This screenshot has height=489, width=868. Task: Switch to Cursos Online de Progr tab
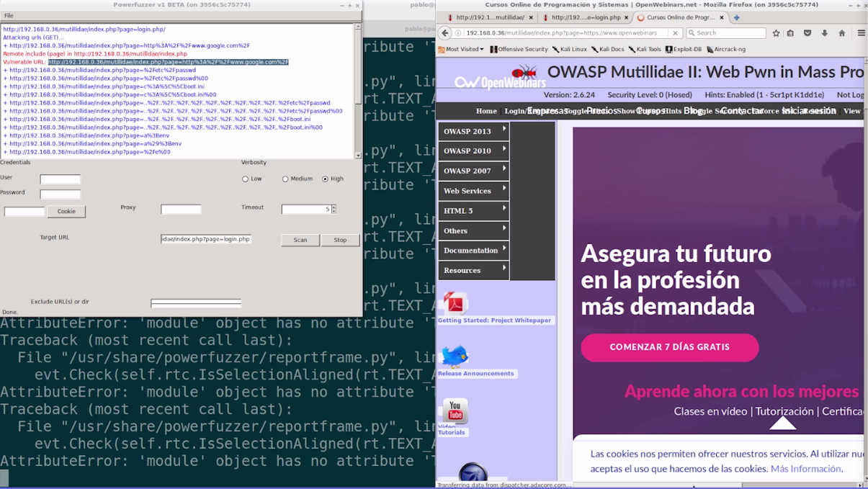(680, 17)
